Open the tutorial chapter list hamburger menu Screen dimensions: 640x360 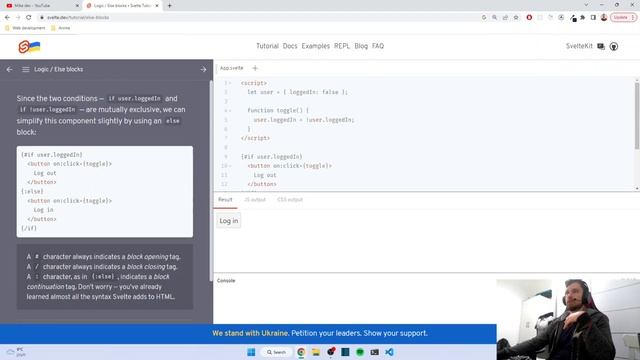(x=25, y=69)
